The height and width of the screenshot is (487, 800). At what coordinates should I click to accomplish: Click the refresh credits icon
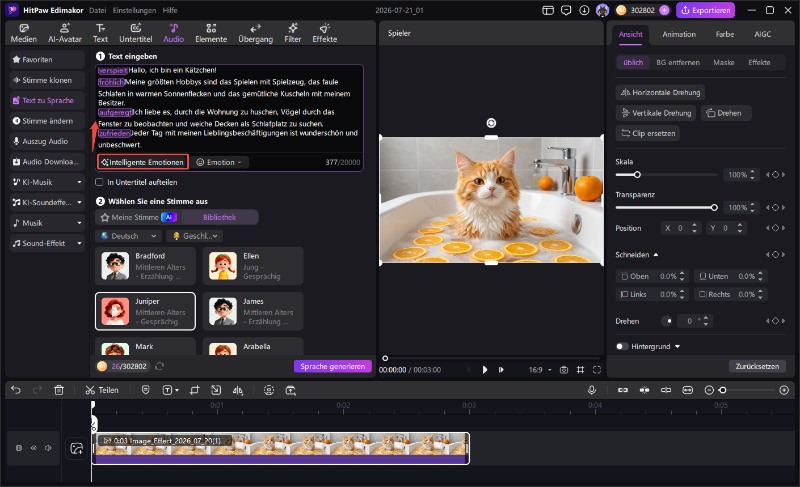(x=160, y=366)
